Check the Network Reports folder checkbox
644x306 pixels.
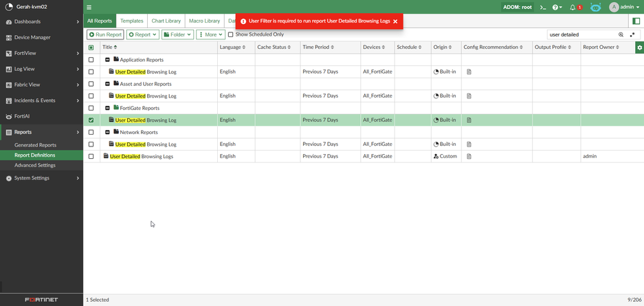91,133
